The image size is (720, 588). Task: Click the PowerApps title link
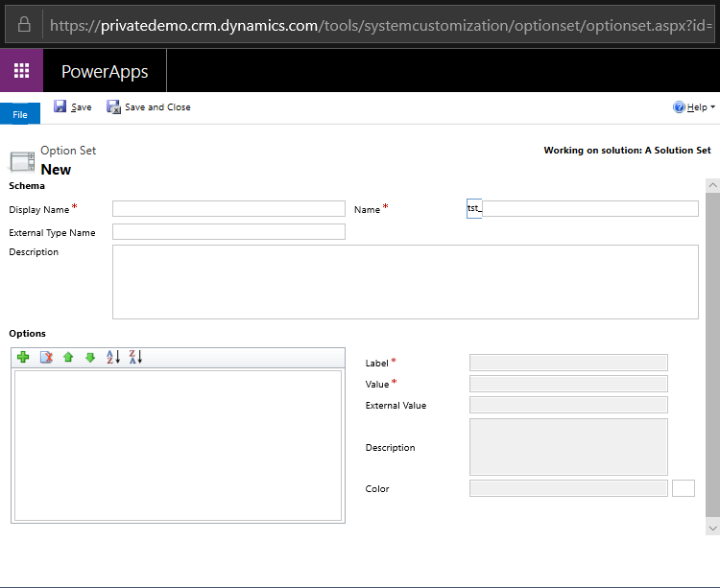(105, 72)
